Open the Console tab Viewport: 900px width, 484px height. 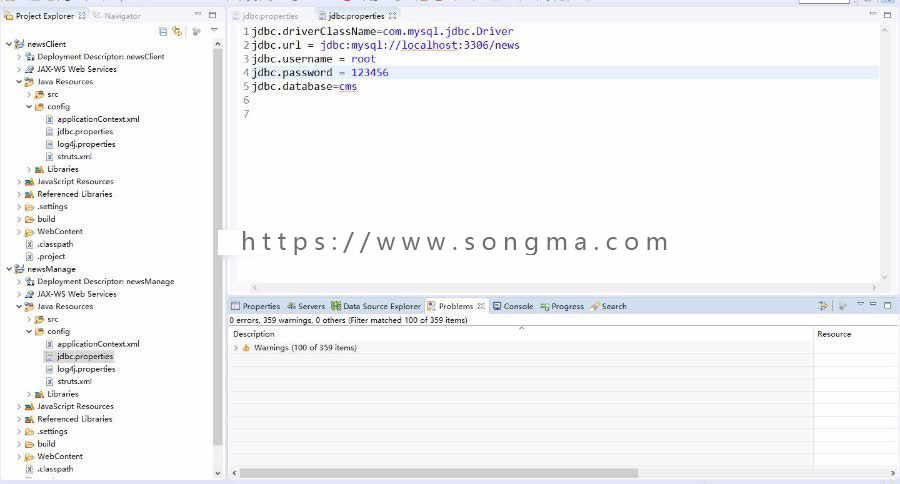click(x=513, y=307)
